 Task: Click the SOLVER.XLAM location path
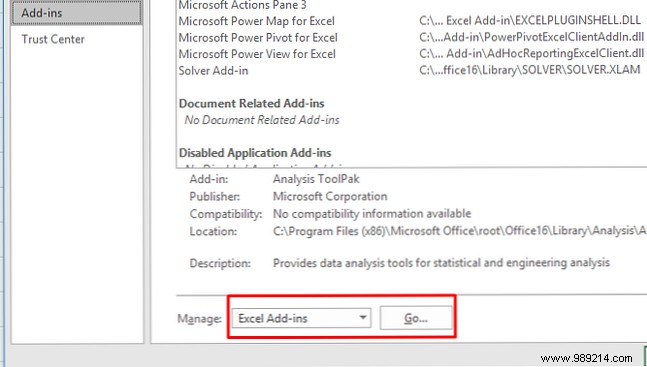coord(530,70)
